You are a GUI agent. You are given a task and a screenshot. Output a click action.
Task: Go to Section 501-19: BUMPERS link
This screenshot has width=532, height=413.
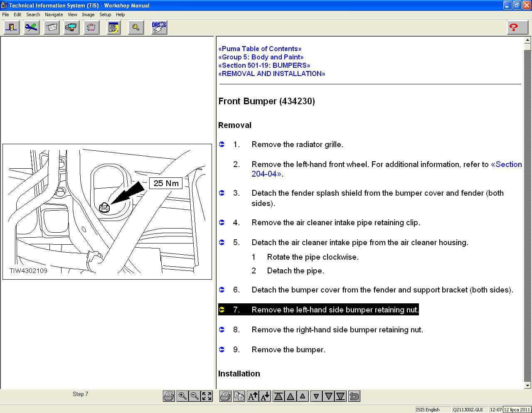click(x=264, y=65)
